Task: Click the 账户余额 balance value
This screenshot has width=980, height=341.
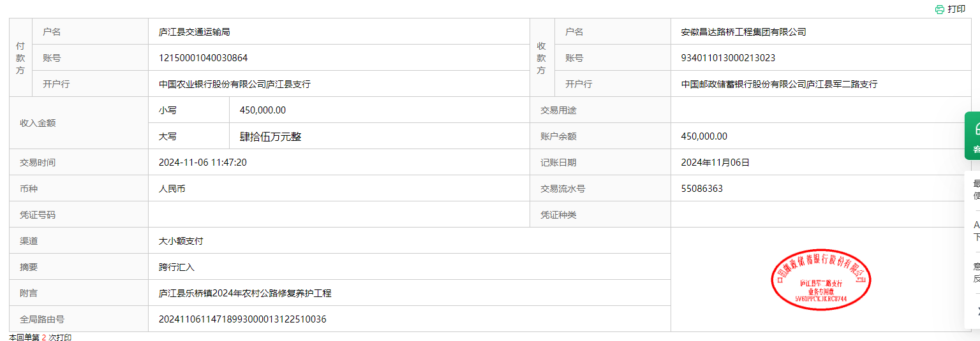Action: pyautogui.click(x=704, y=136)
